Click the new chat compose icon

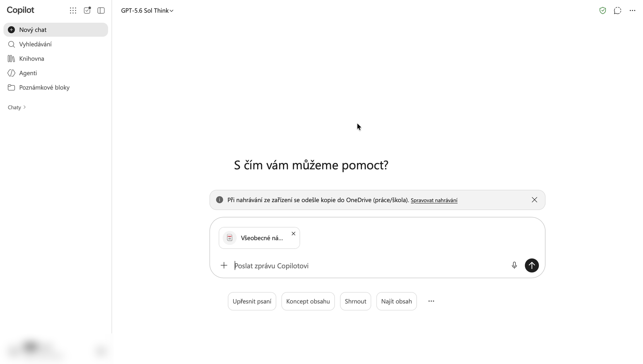click(x=87, y=10)
